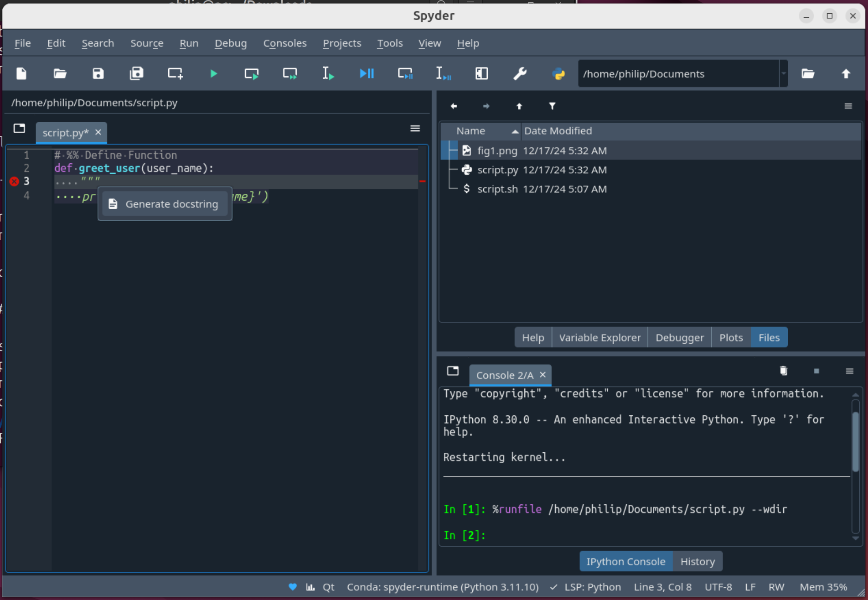Click Conda spyder-runtime status bar entry

[443, 587]
